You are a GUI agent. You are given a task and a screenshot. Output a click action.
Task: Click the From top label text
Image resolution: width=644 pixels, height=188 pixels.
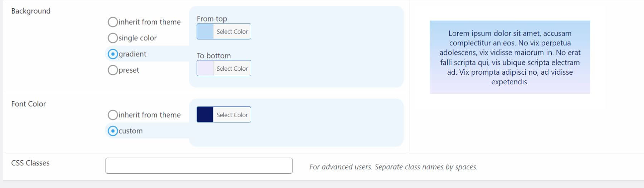[212, 19]
